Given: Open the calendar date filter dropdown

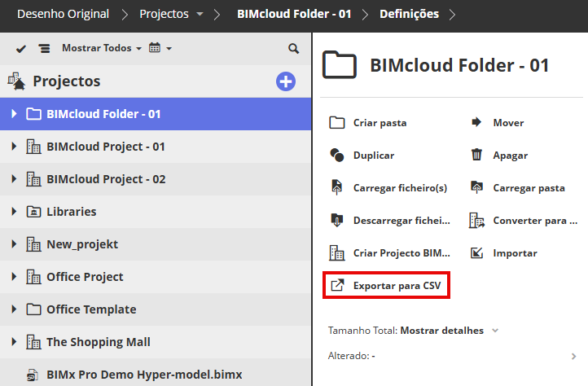Looking at the screenshot, I should coord(160,48).
